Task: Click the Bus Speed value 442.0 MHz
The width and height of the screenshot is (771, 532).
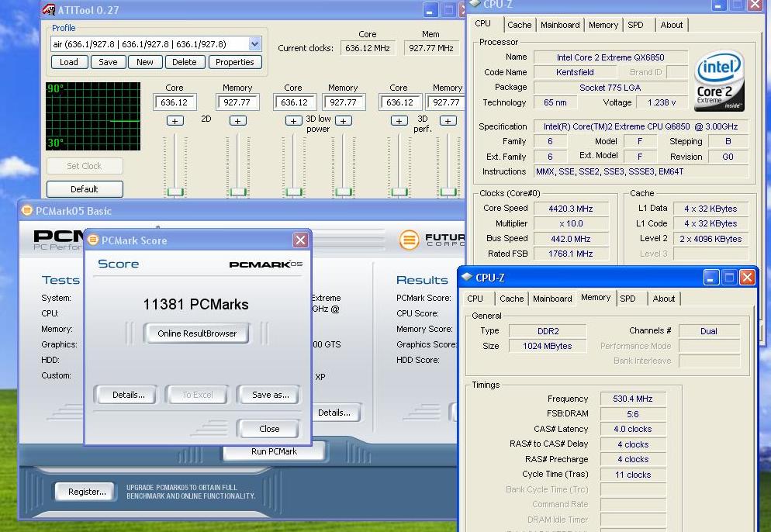Action: (571, 239)
